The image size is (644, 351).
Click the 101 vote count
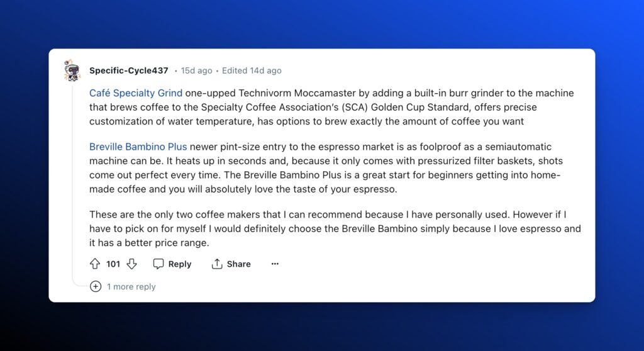113,264
